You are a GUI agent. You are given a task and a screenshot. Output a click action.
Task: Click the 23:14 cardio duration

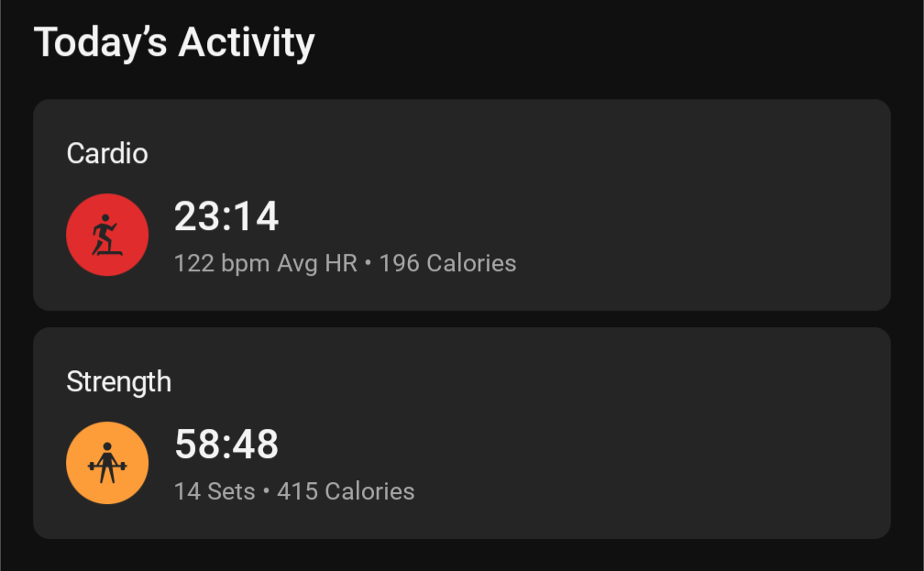point(226,216)
